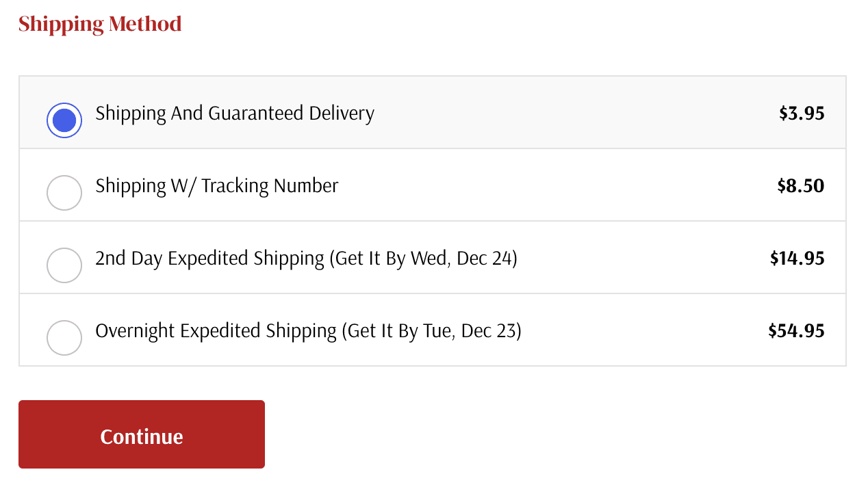This screenshot has height=487, width=868.
Task: Select the Shipping And Guaranteed Delivery radio button
Action: 64,120
